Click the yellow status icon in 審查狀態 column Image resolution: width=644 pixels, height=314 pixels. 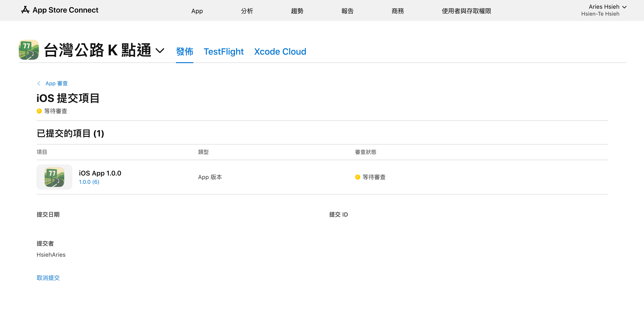(x=357, y=177)
